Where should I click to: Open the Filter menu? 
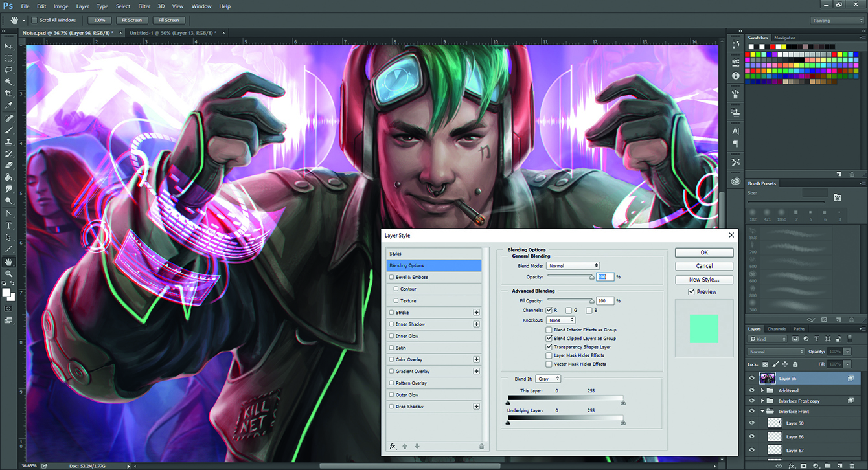(144, 6)
